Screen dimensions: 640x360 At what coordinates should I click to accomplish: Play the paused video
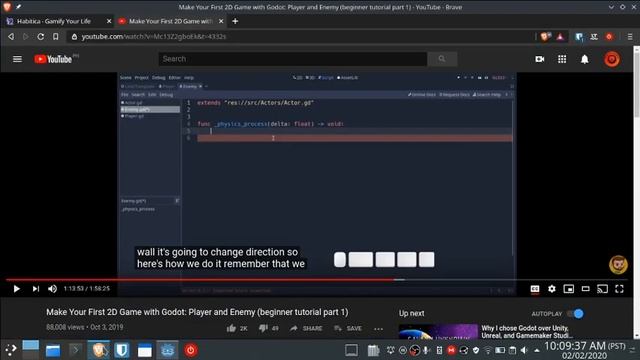coord(16,289)
